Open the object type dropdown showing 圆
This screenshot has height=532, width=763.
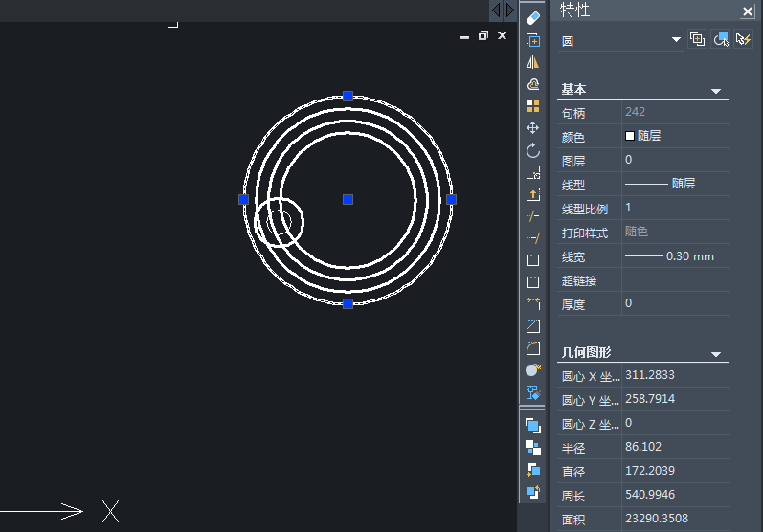676,40
